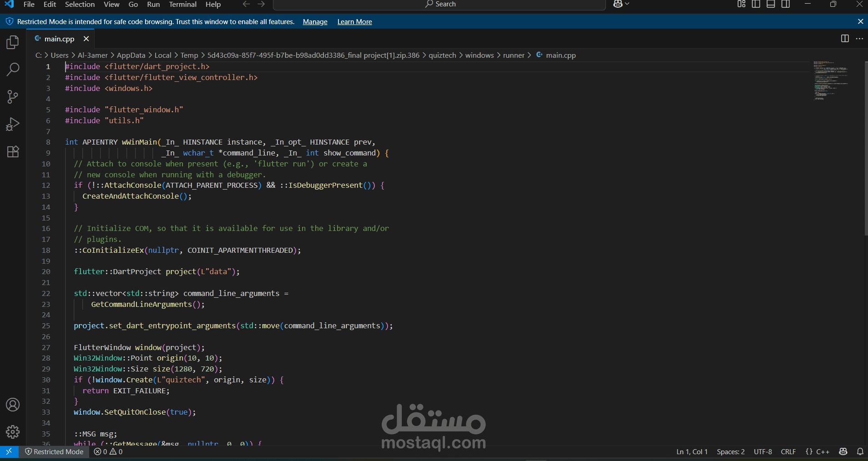Open the Run menu
Image resolution: width=868 pixels, height=461 pixels.
click(x=153, y=4)
